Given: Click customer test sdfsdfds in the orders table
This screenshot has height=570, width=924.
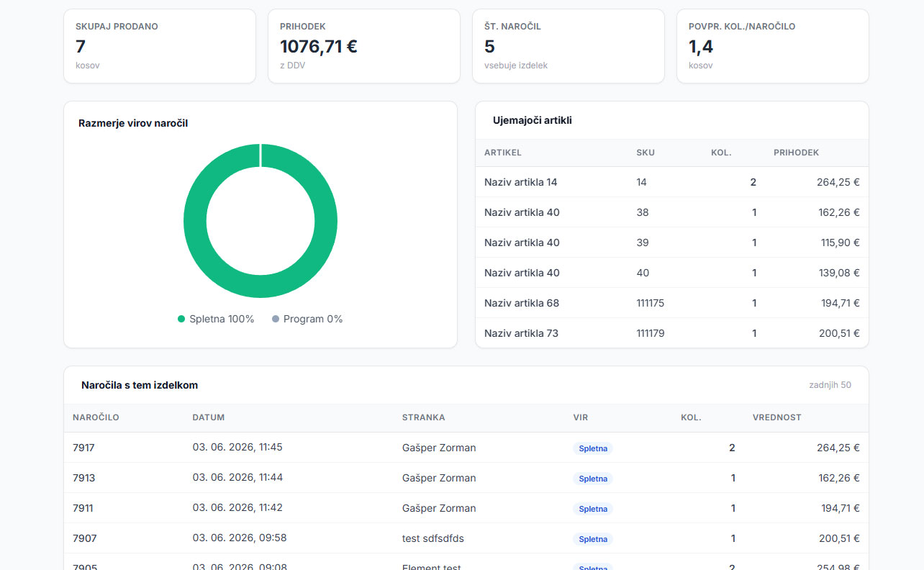Looking at the screenshot, I should 433,538.
